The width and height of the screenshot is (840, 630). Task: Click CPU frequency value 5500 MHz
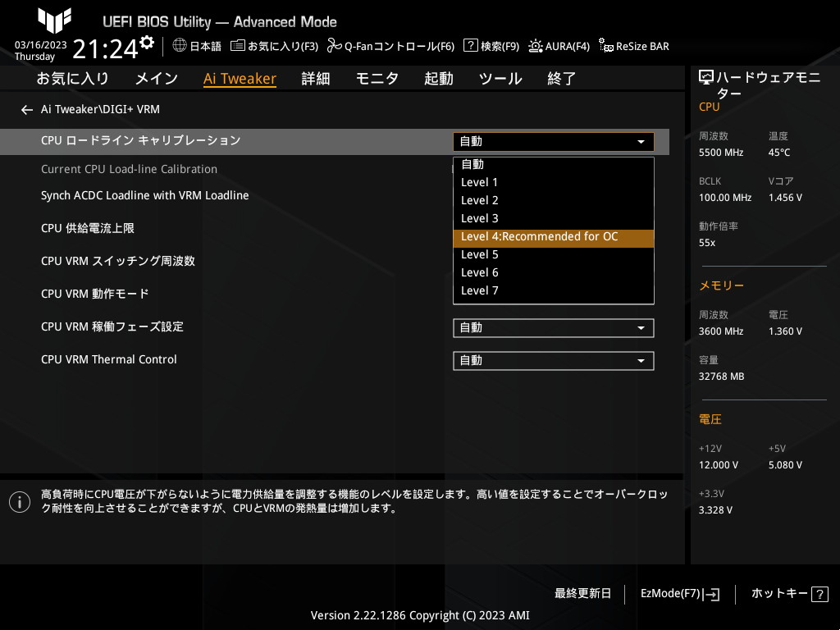(x=721, y=153)
